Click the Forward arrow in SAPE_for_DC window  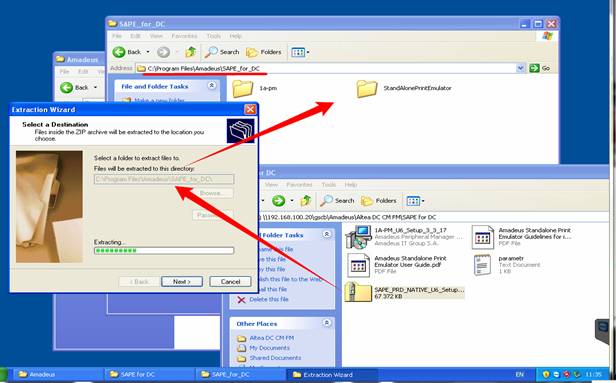pyautogui.click(x=163, y=52)
